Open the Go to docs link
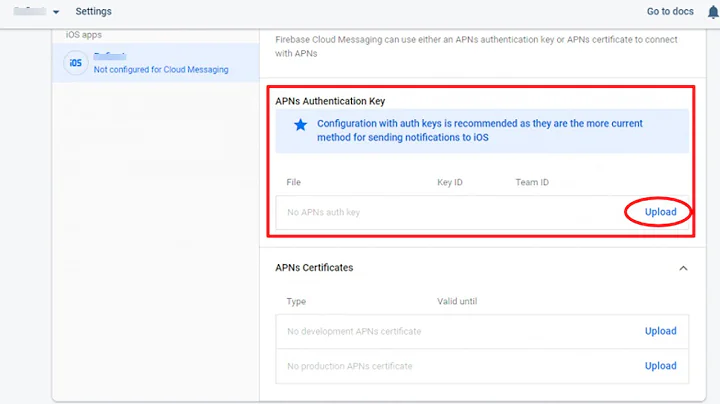The width and height of the screenshot is (720, 404). [670, 11]
